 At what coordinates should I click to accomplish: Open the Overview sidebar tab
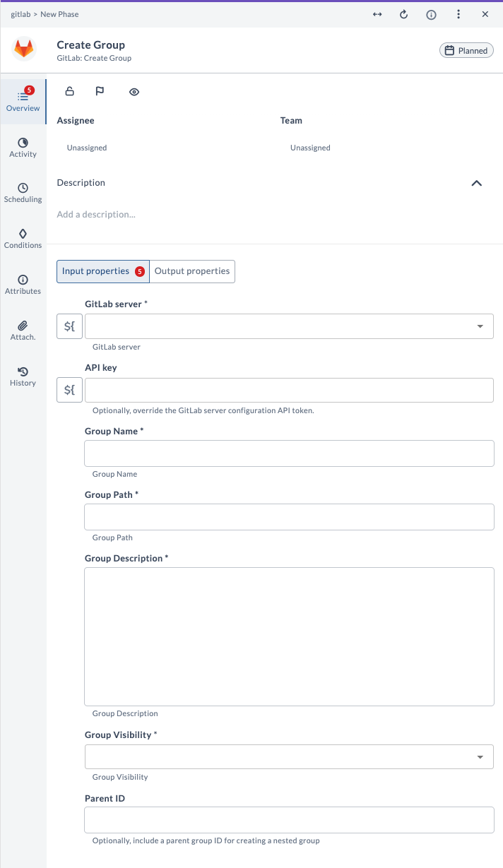pyautogui.click(x=23, y=101)
